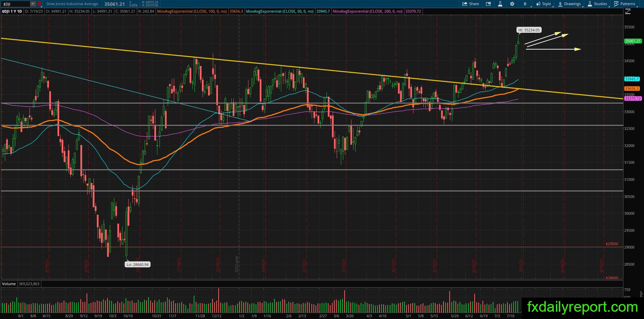The height and width of the screenshot is (319, 644).
Task: Click the $DJI symbol input field
Action: [x=15, y=4]
